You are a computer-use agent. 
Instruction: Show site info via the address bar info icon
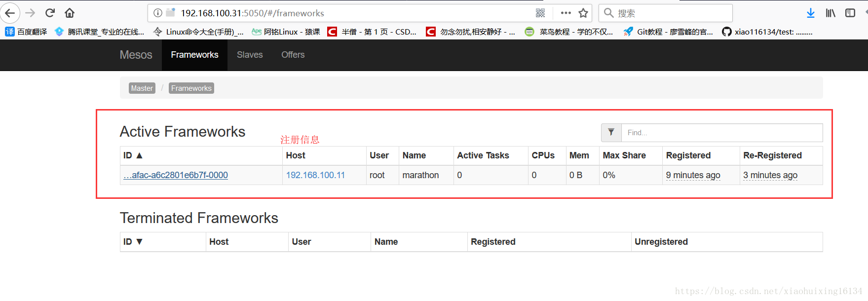[158, 13]
